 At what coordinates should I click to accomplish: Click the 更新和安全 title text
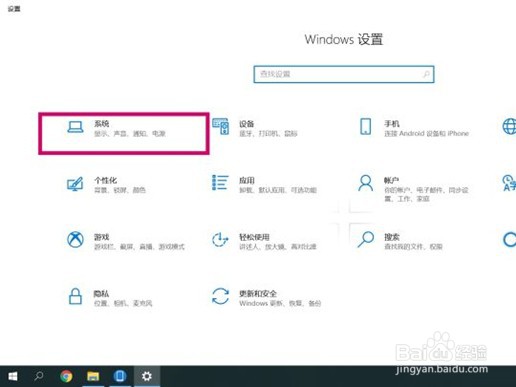258,294
